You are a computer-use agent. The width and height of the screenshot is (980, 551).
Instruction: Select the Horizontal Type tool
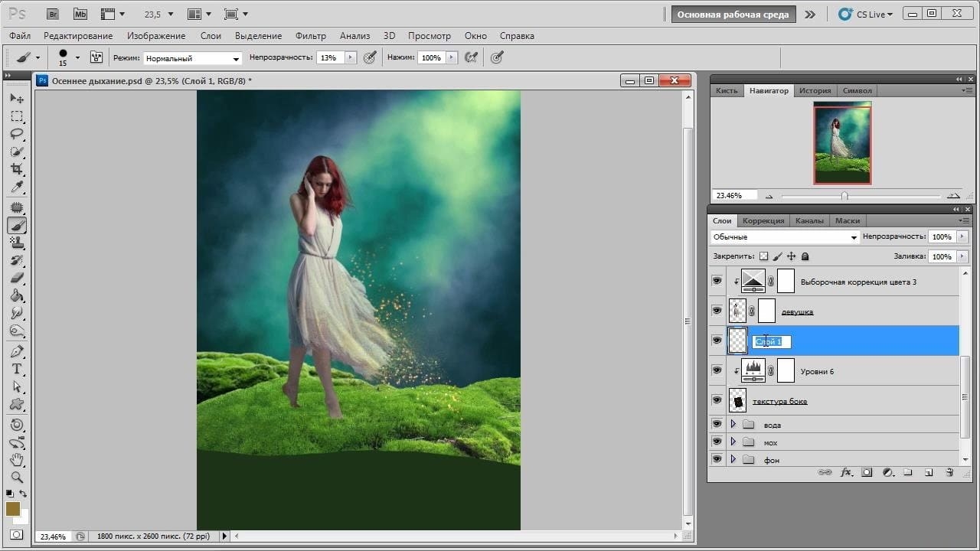coord(17,369)
